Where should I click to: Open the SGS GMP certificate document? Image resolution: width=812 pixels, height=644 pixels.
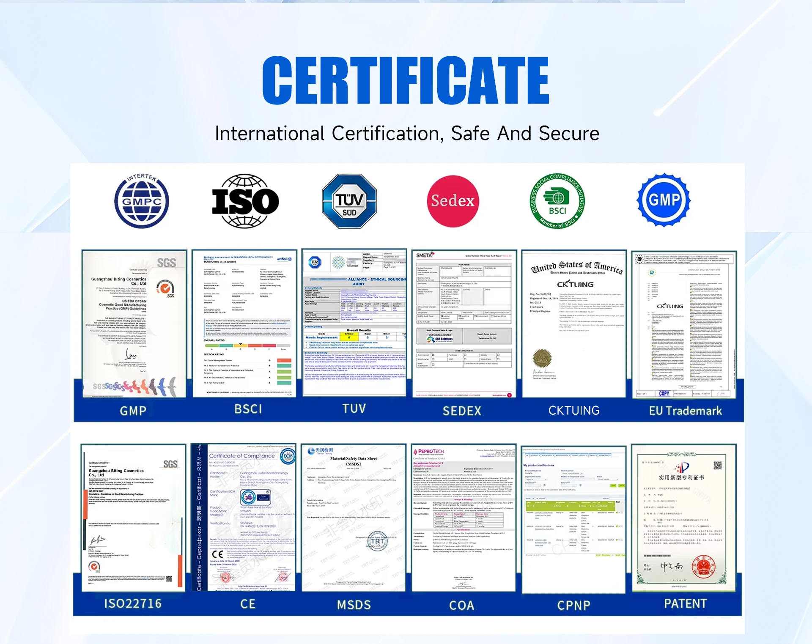[x=134, y=323]
